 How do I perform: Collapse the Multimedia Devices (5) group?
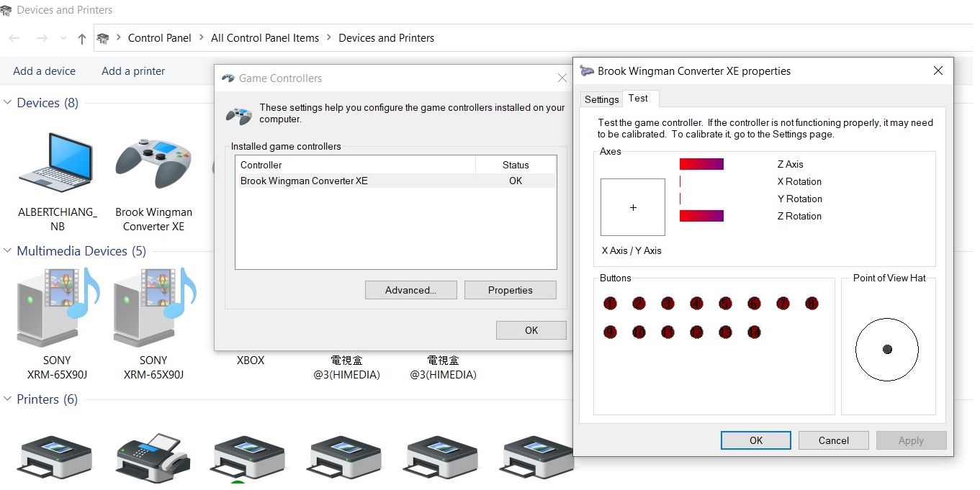click(x=9, y=251)
